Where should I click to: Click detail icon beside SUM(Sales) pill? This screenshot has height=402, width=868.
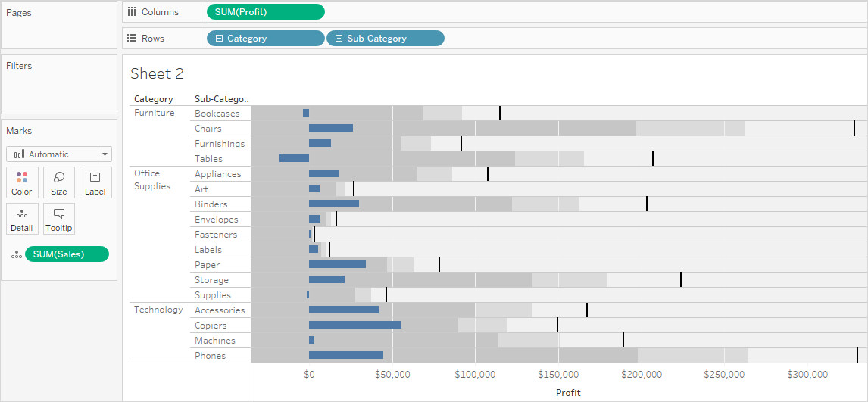click(x=17, y=254)
